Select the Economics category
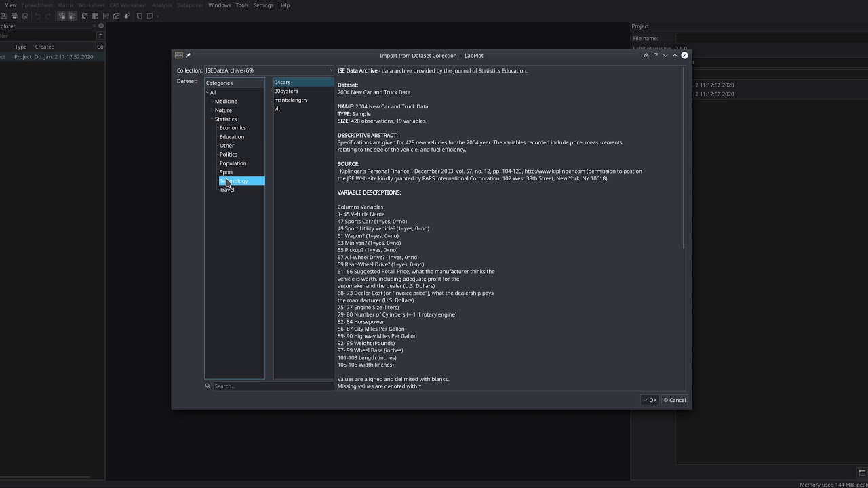Viewport: 868px width, 488px height. click(x=233, y=127)
